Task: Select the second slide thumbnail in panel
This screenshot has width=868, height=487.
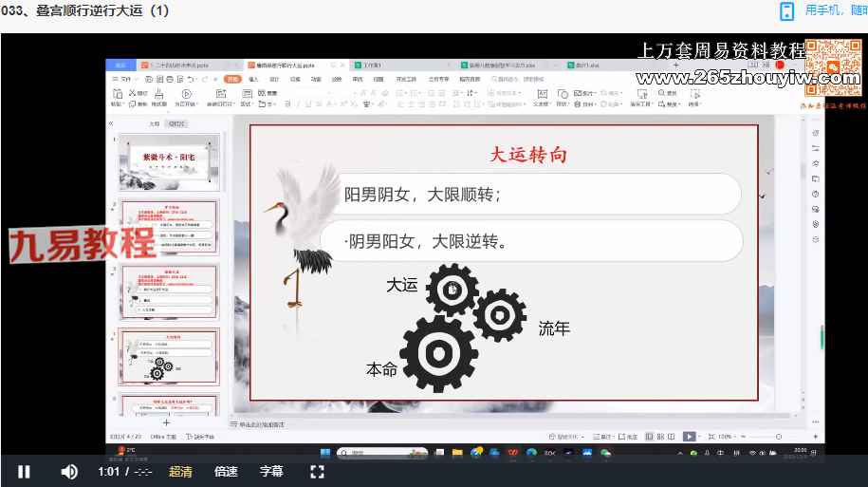Action: (x=168, y=226)
